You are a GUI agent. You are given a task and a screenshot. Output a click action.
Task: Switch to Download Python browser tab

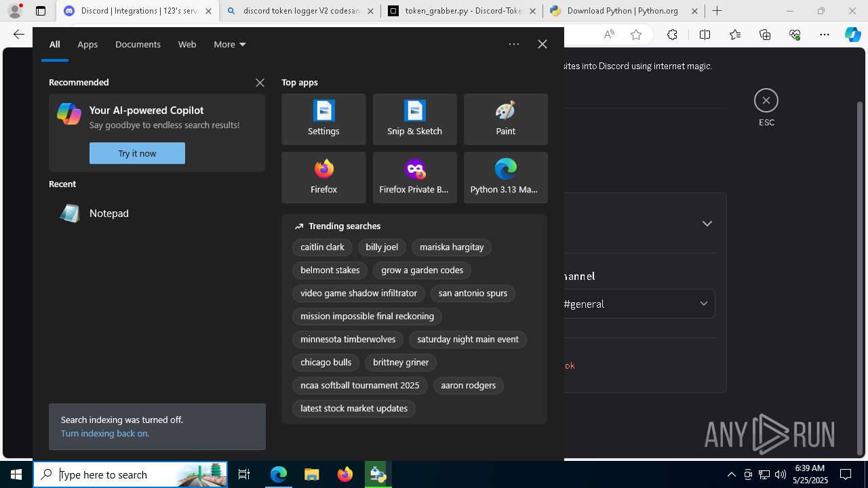pos(624,11)
